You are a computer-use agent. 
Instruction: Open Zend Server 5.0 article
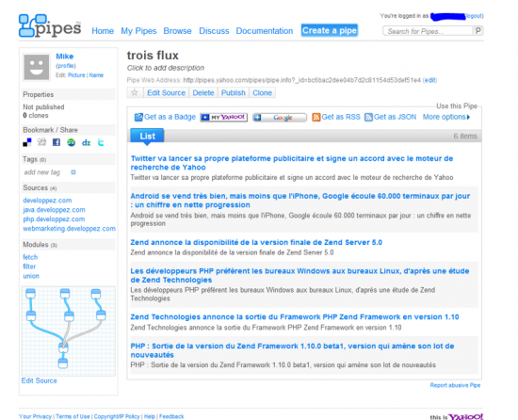(256, 242)
